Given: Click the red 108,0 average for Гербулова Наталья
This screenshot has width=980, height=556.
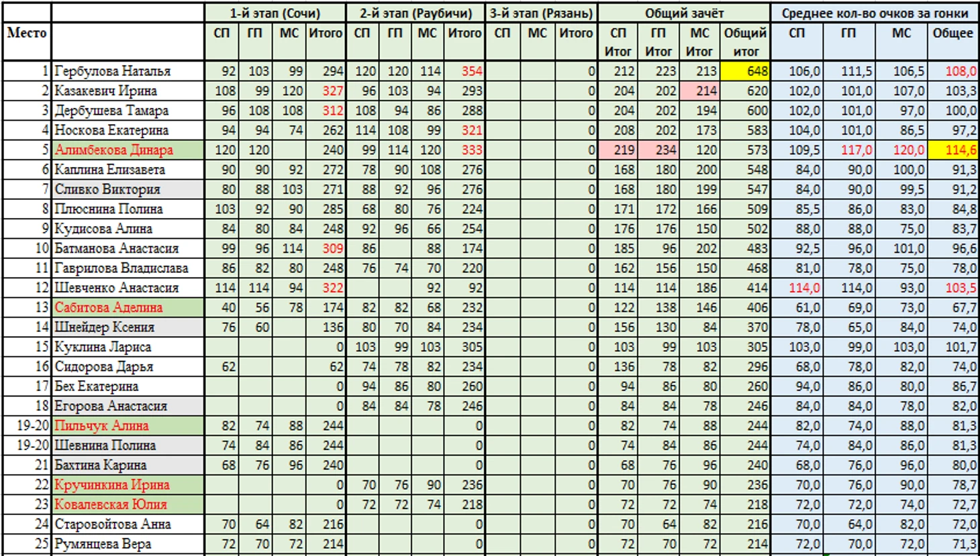Looking at the screenshot, I should (x=952, y=71).
